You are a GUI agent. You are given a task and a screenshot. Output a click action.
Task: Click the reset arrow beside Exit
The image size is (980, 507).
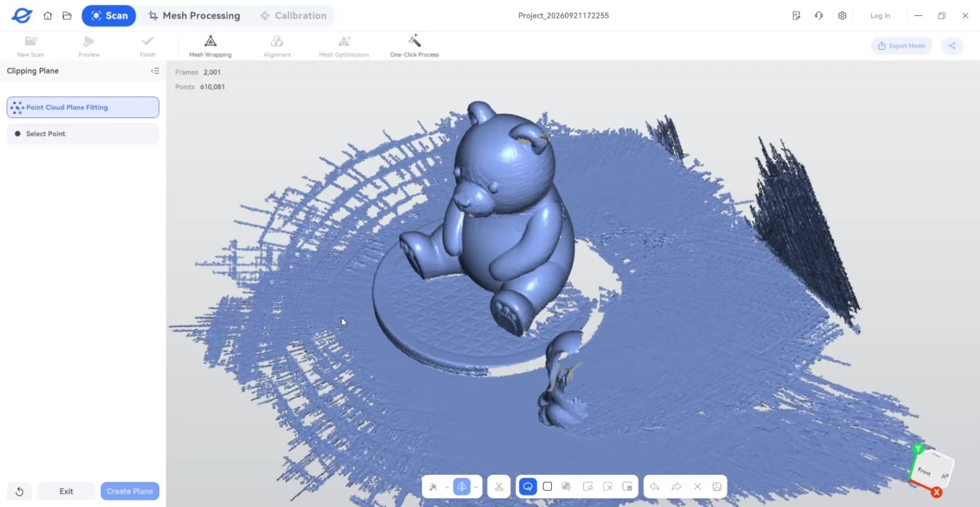[x=19, y=492]
